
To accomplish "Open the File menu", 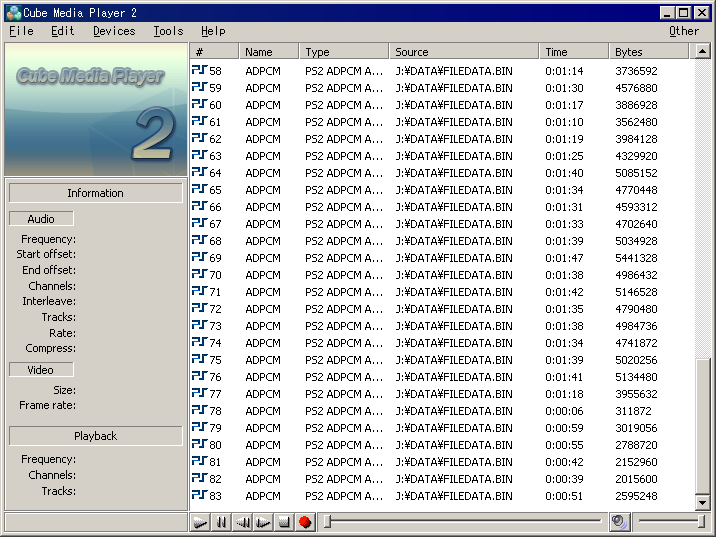I will pyautogui.click(x=21, y=31).
